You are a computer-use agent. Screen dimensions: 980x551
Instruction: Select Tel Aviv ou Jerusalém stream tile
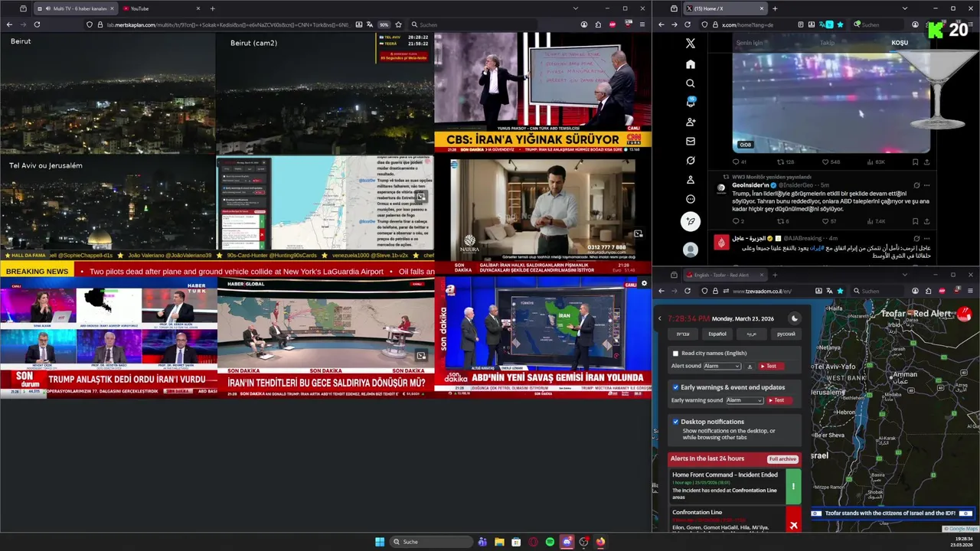click(108, 203)
